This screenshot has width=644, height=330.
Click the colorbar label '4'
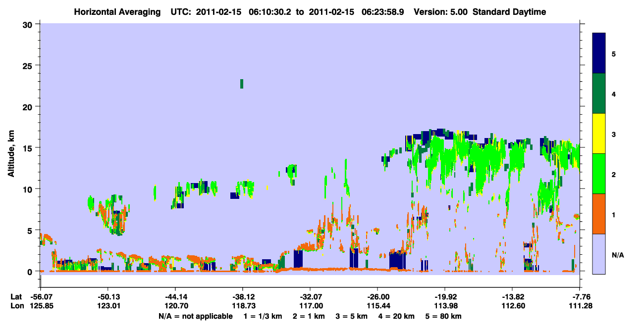point(614,94)
